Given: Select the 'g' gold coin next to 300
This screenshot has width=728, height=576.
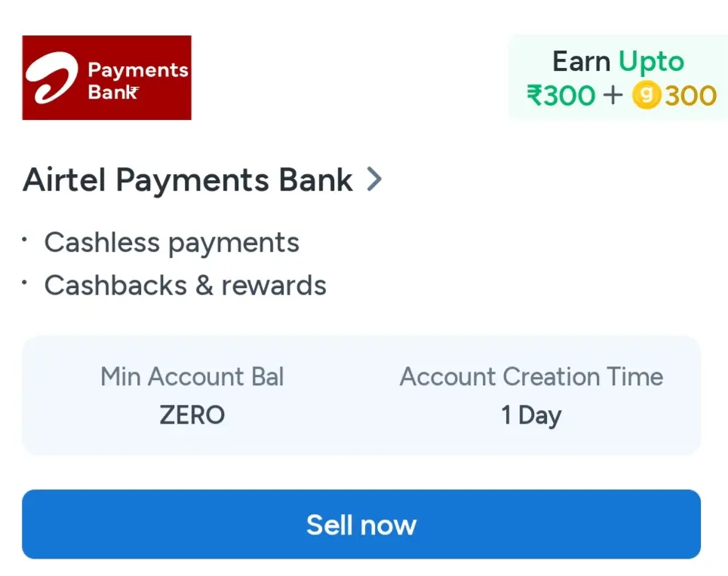Looking at the screenshot, I should point(644,96).
